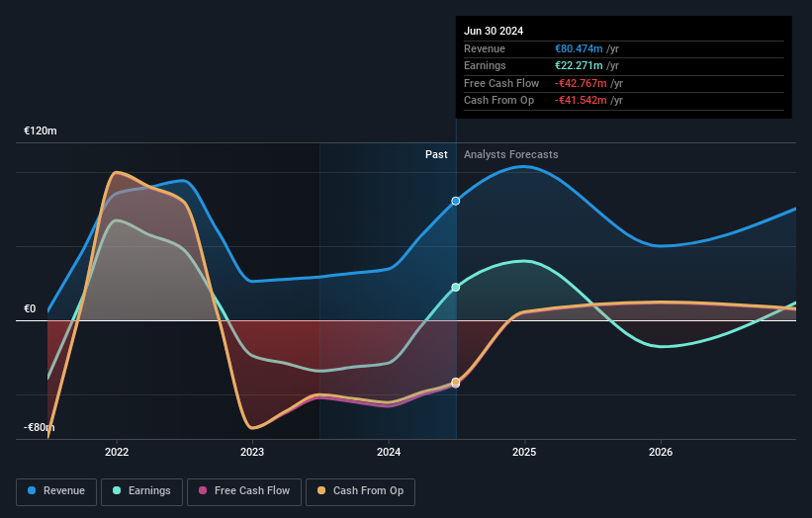Click the €0 y-axis label
The height and width of the screenshot is (518, 812).
click(30, 308)
